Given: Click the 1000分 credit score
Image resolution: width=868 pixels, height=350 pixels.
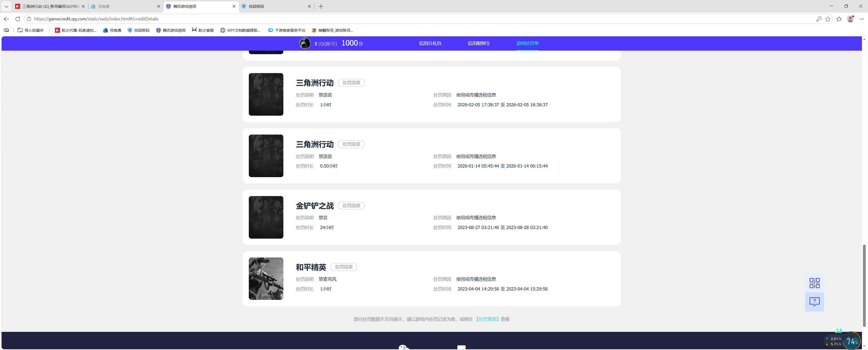Looking at the screenshot, I should pyautogui.click(x=352, y=43).
